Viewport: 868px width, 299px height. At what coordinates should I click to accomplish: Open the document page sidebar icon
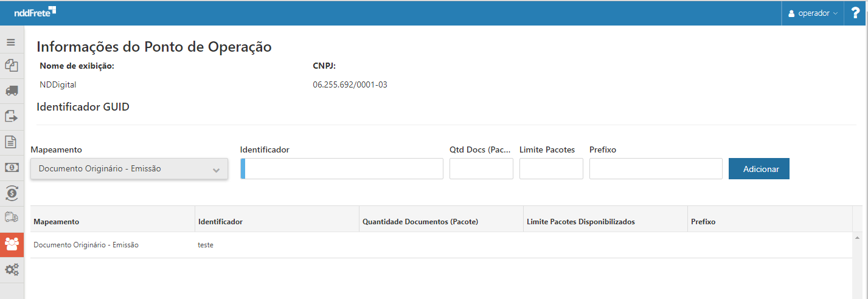click(11, 142)
